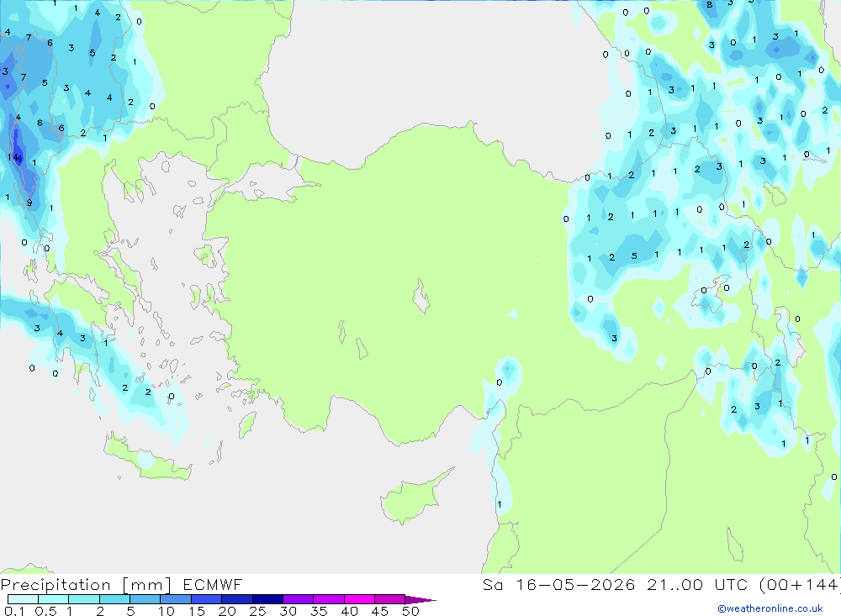Click the 5–10 mm legend swatch

click(x=145, y=599)
